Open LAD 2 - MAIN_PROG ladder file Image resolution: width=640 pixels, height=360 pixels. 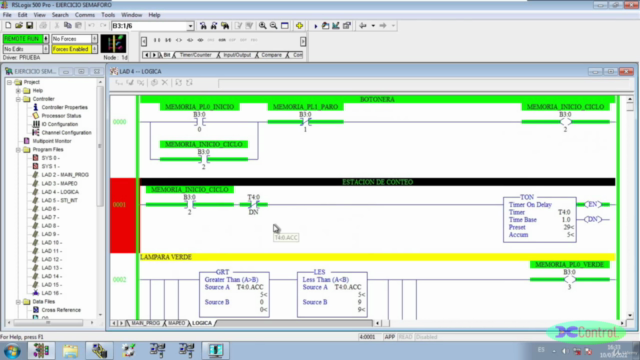(65, 175)
